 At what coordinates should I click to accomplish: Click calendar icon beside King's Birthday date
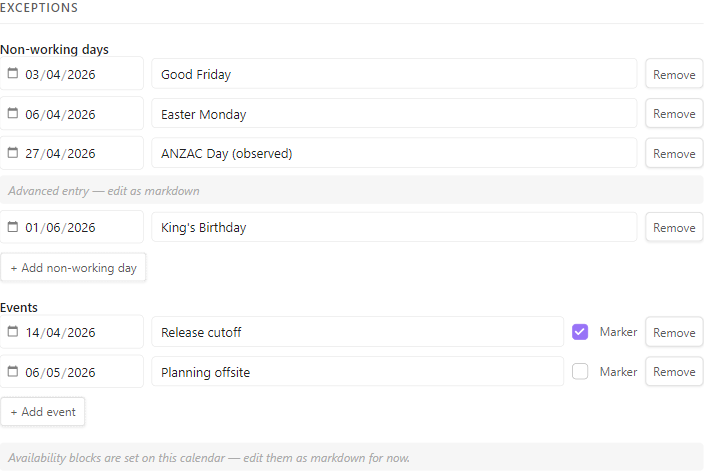coord(13,227)
